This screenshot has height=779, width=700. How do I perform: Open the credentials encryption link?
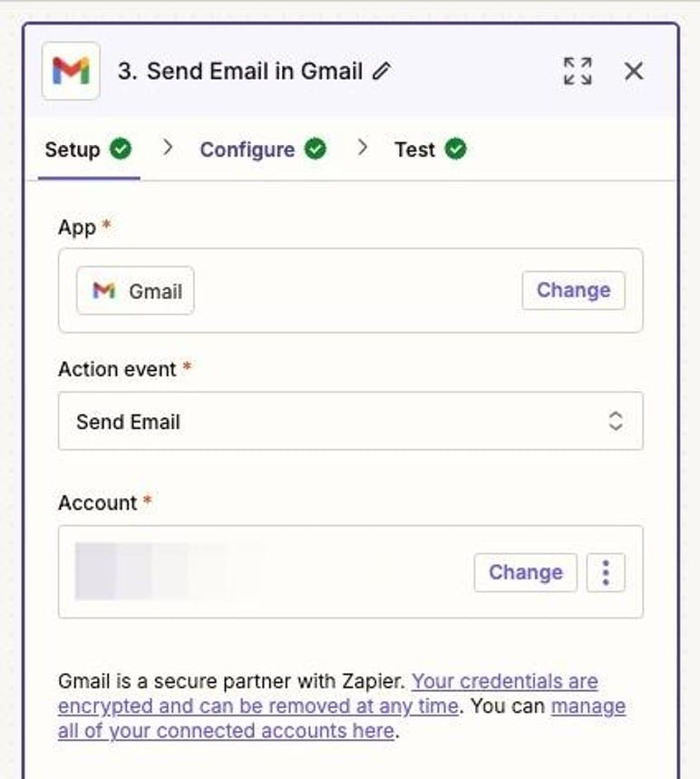pos(499,681)
